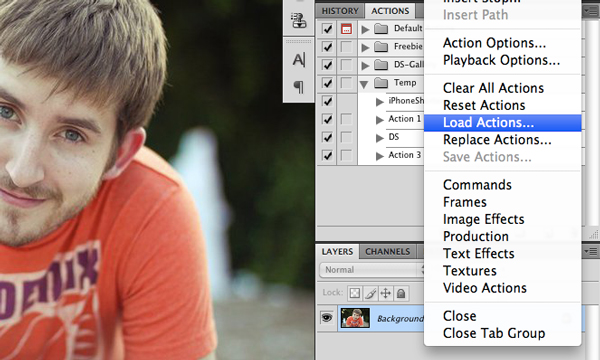Expand the Freebie action set
This screenshot has height=360, width=600.
365,47
